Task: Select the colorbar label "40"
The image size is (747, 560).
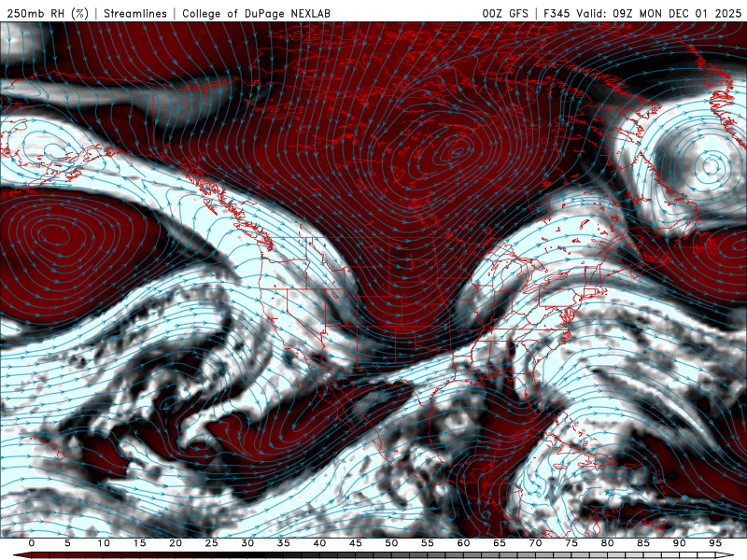Action: [319, 543]
